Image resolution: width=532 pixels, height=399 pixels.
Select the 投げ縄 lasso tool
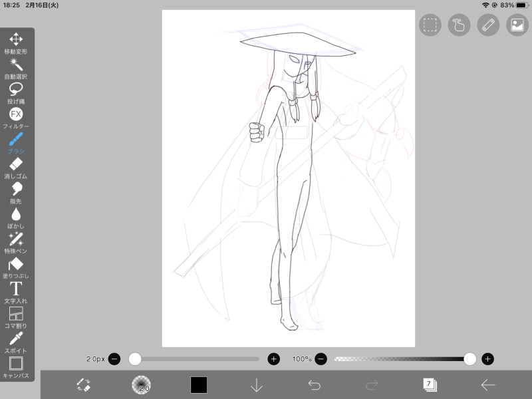15,93
